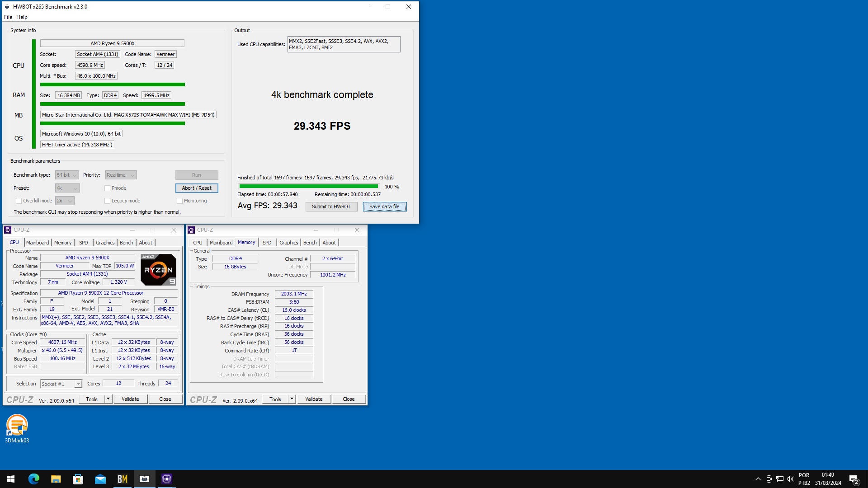
Task: Click the left CPU-Z window title icon
Action: tap(8, 230)
